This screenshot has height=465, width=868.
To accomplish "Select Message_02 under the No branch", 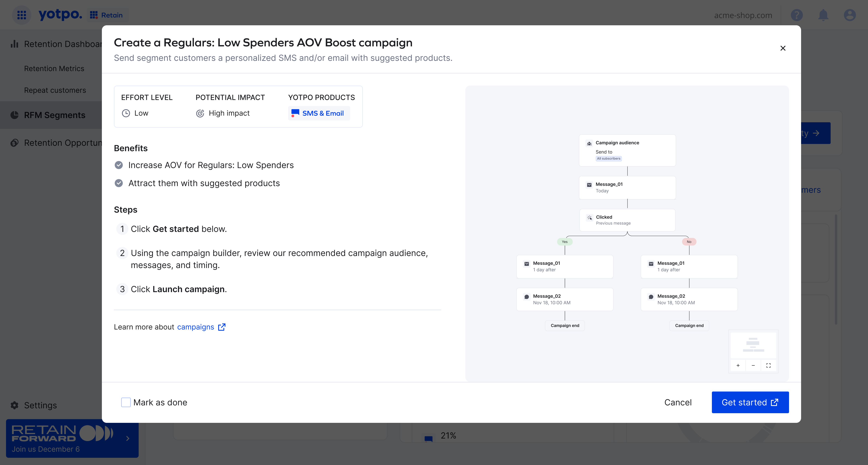I will pos(689,299).
